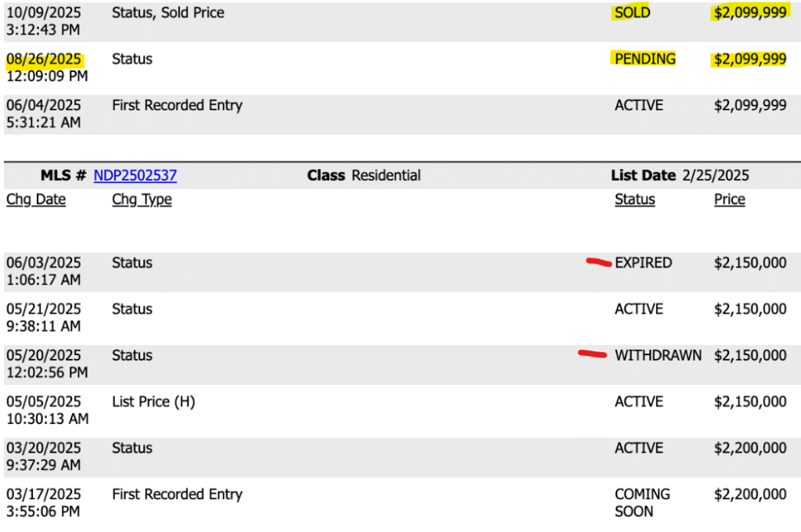
Task: Select the COMING SOON status
Action: pyautogui.click(x=642, y=503)
